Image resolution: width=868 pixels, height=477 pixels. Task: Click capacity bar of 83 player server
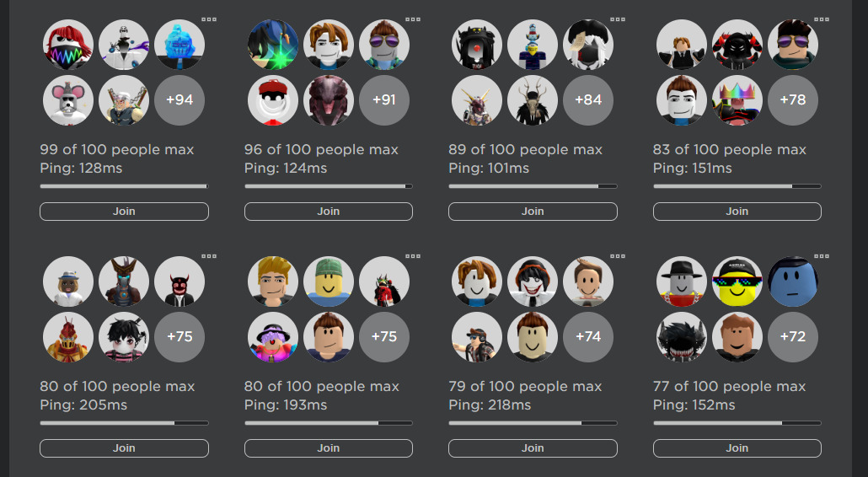(737, 186)
